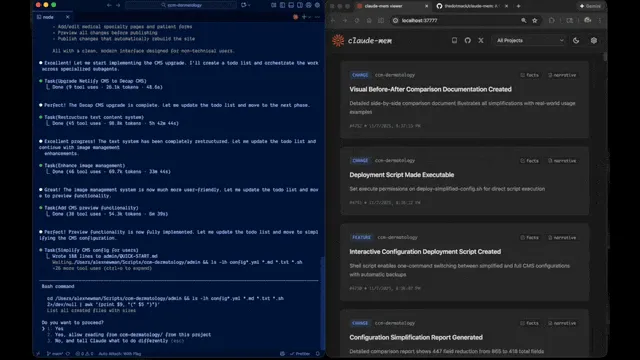
Task: Click title 'Interactive Configuration Deployment Script Created'
Action: pos(425,252)
